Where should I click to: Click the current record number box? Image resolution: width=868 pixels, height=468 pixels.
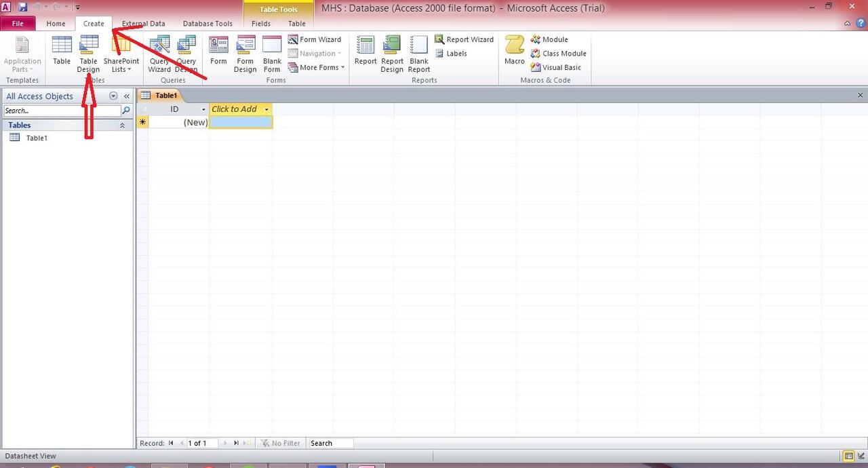[201, 443]
